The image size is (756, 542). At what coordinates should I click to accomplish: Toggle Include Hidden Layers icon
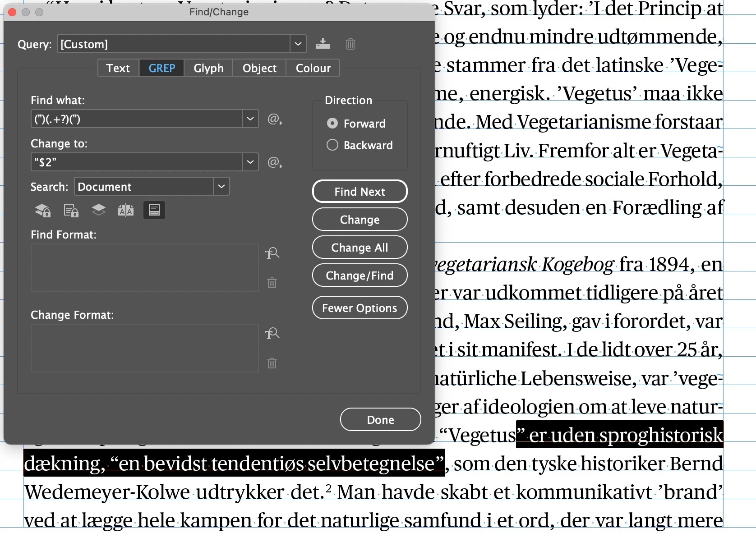(98, 210)
